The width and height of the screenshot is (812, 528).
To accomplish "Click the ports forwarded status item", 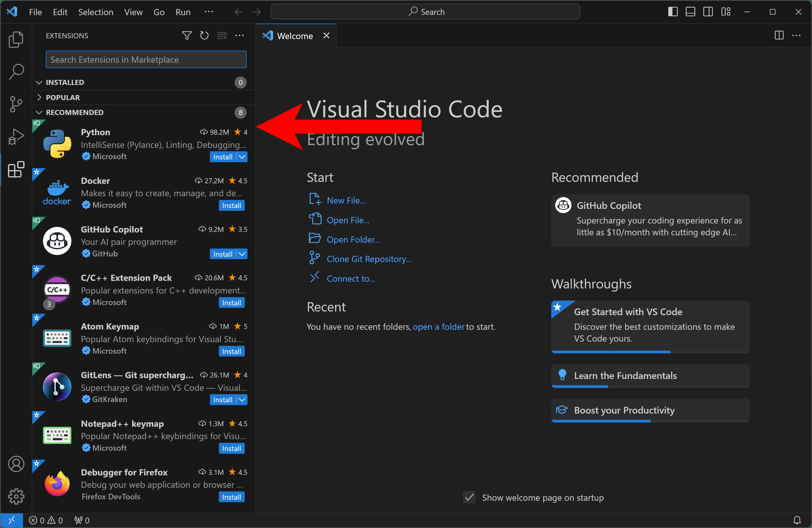I will coord(82,520).
